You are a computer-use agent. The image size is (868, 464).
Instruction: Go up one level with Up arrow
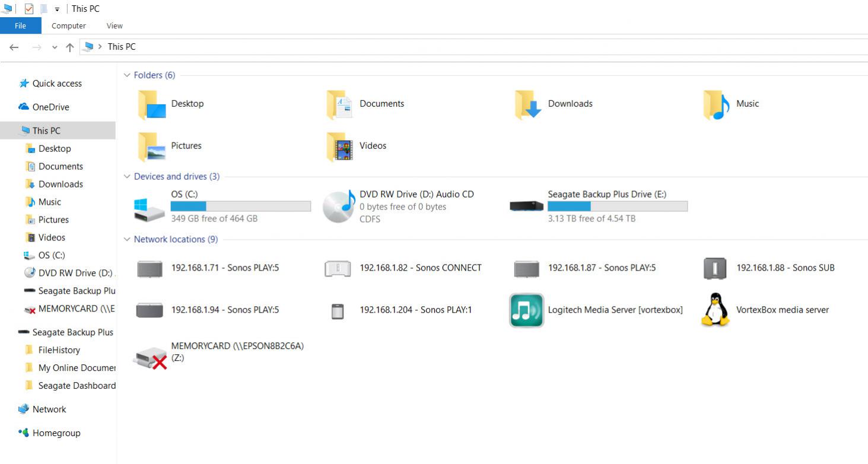[x=69, y=47]
